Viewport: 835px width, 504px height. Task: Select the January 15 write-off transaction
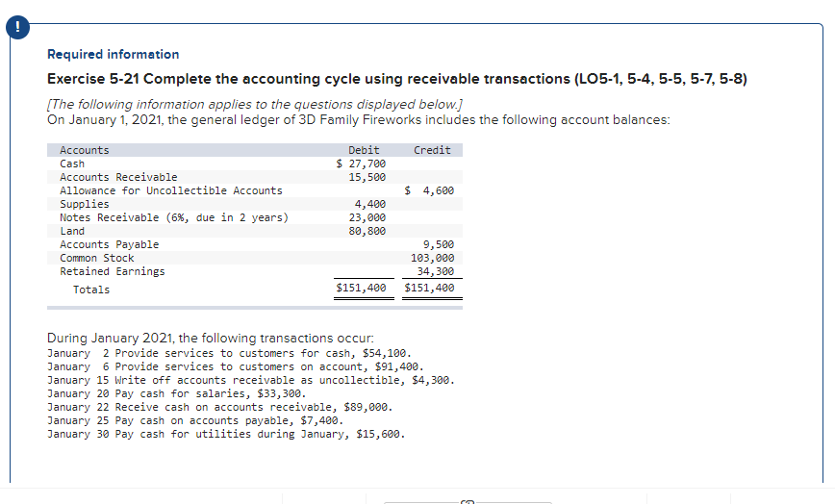coord(251,380)
